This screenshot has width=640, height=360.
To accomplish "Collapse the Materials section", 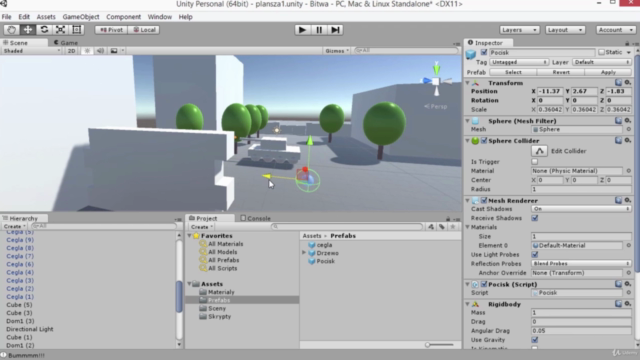I will [468, 227].
